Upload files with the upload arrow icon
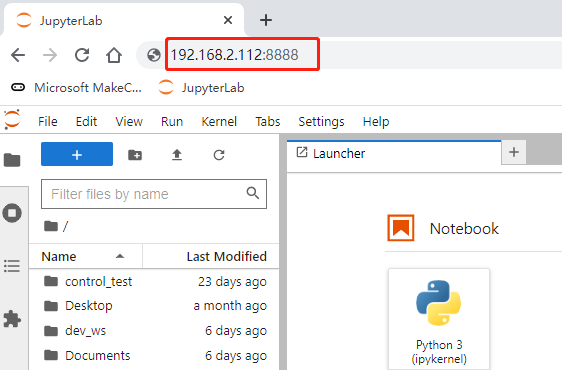The height and width of the screenshot is (370, 562). click(x=177, y=155)
